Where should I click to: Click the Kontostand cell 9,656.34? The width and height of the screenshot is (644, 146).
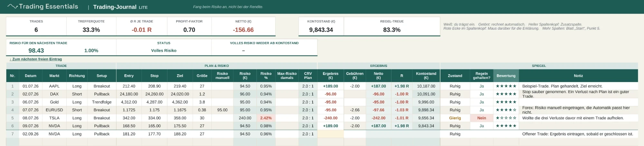pos(426,118)
